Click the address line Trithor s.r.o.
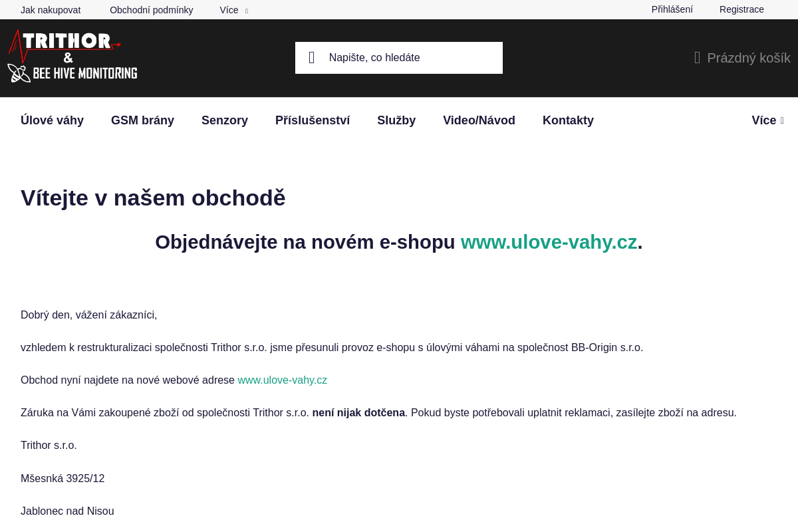This screenshot has width=798, height=532. tap(49, 446)
